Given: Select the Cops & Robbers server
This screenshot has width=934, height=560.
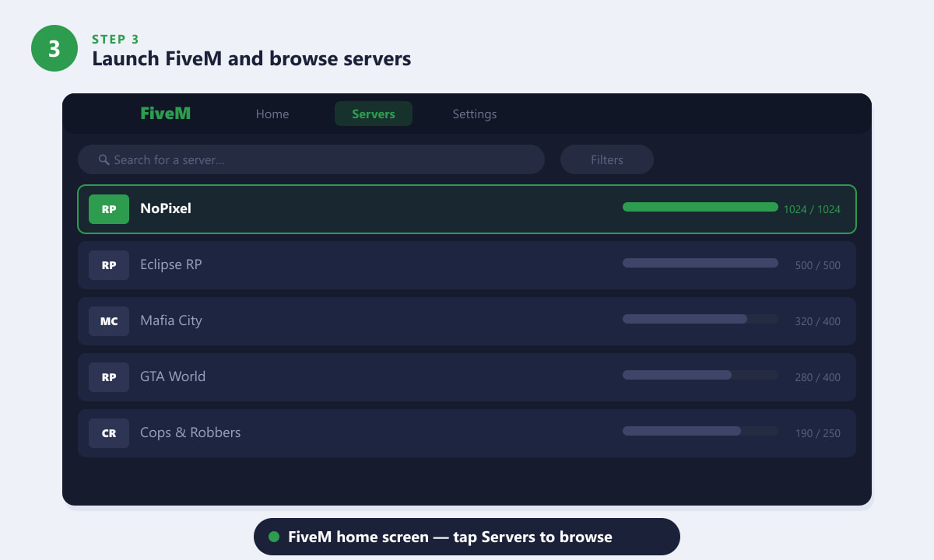Looking at the screenshot, I should pos(467,433).
